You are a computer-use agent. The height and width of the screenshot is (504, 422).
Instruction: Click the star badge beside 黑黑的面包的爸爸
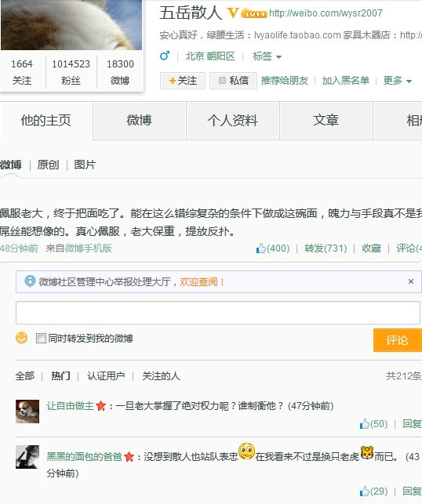click(x=129, y=456)
